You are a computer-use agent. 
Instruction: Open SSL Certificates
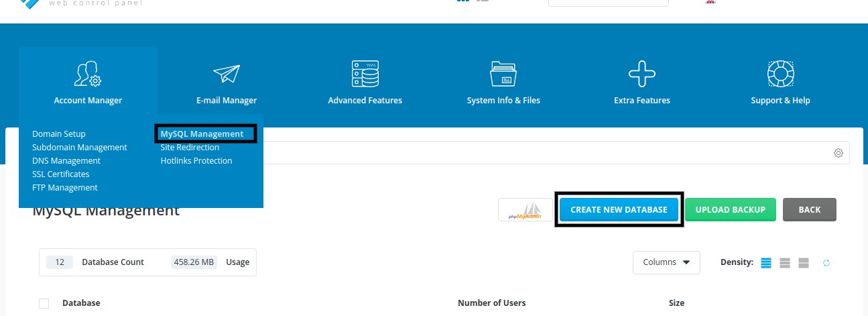click(x=61, y=174)
